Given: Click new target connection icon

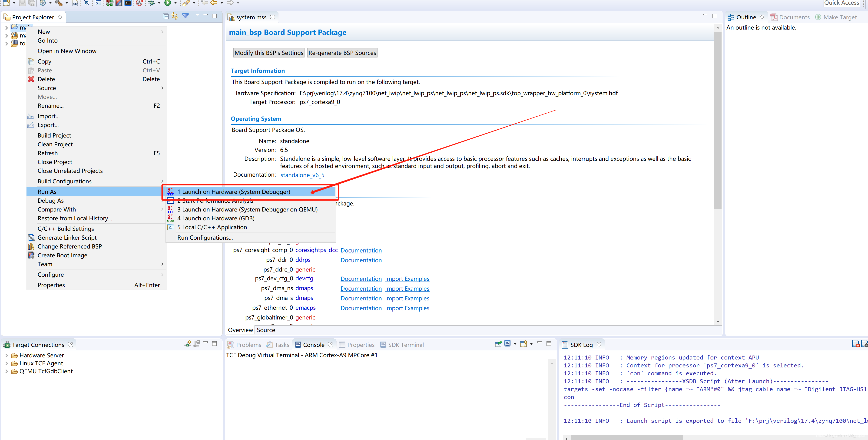Looking at the screenshot, I should pos(188,344).
